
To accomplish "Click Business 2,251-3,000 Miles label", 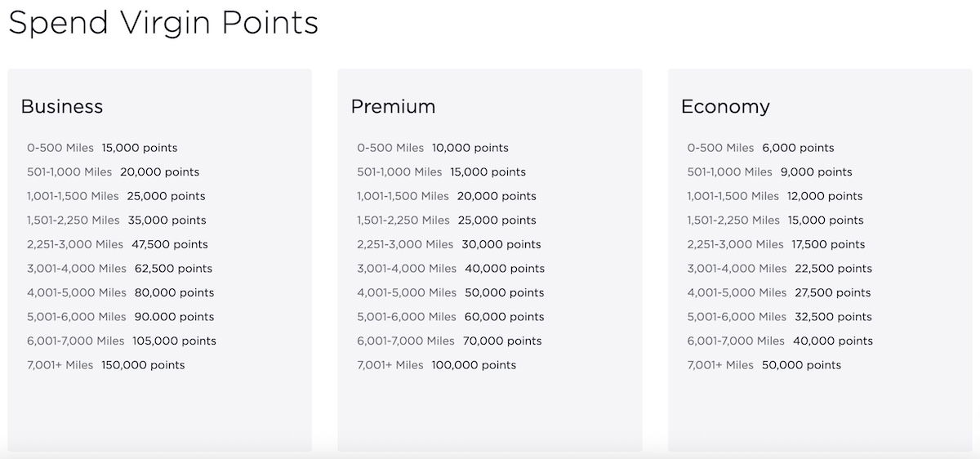I will [x=75, y=244].
